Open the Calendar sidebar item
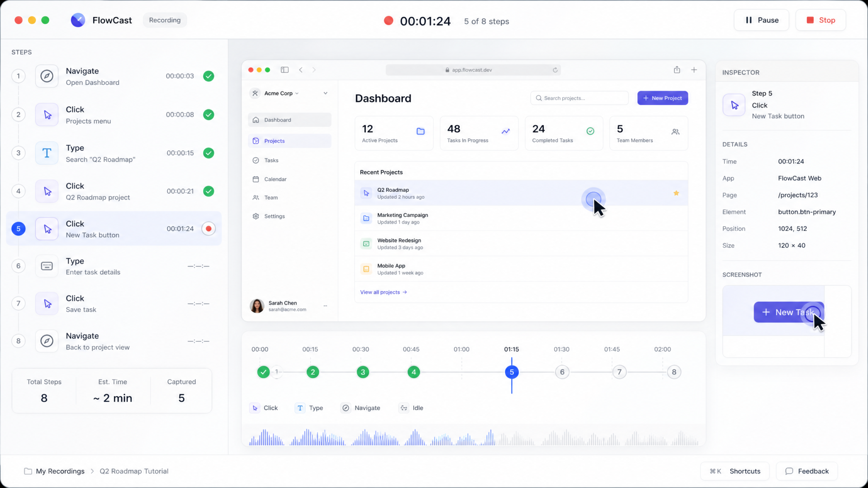 (x=289, y=179)
